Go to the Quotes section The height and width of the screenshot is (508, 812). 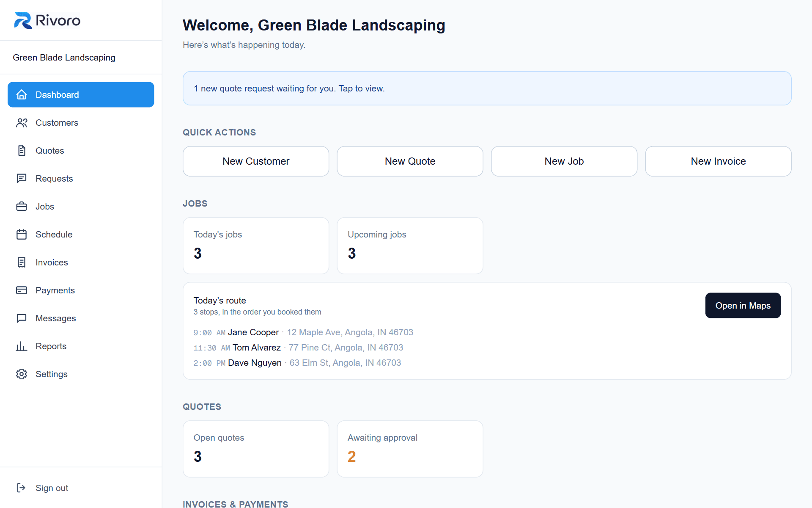coord(81,151)
